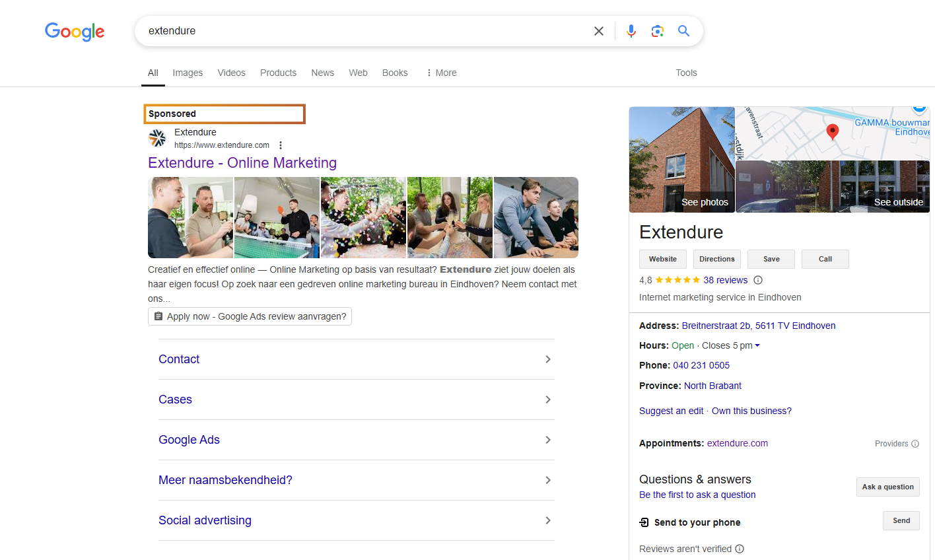Viewport: 935px width, 560px height.
Task: Expand the Meer naamsbekendheid? chevron
Action: coord(548,480)
